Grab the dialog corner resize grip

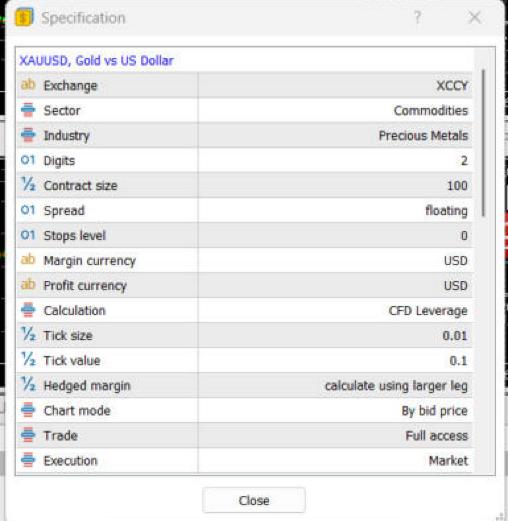(500, 516)
